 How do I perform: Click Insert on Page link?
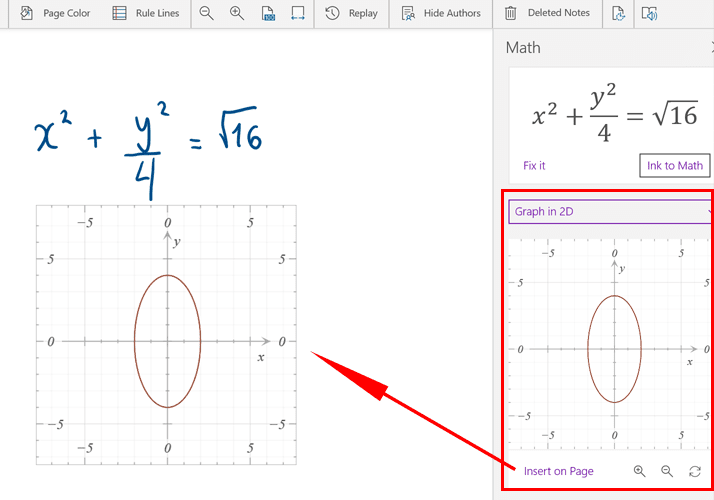pos(558,471)
